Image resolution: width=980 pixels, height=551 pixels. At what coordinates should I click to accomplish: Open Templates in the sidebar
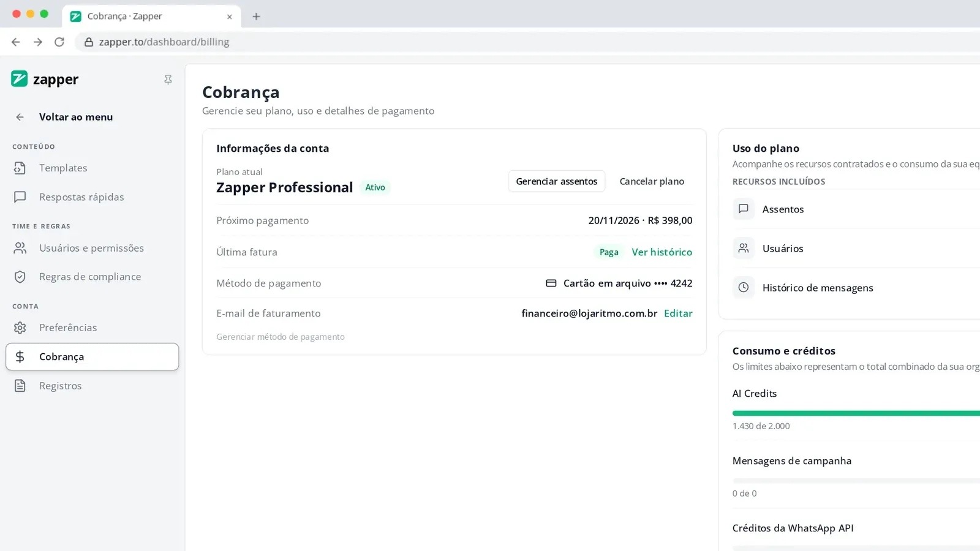click(92, 168)
